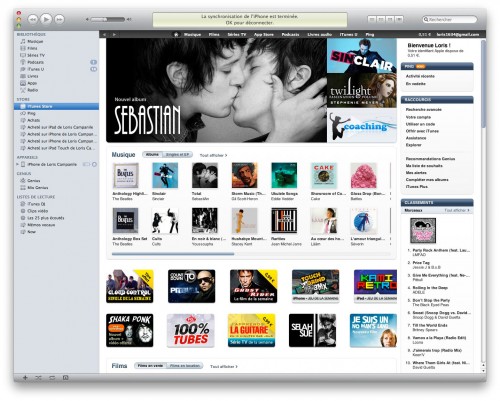
Task: Expand the iPhone de Loris Campanile device
Action: (18, 164)
